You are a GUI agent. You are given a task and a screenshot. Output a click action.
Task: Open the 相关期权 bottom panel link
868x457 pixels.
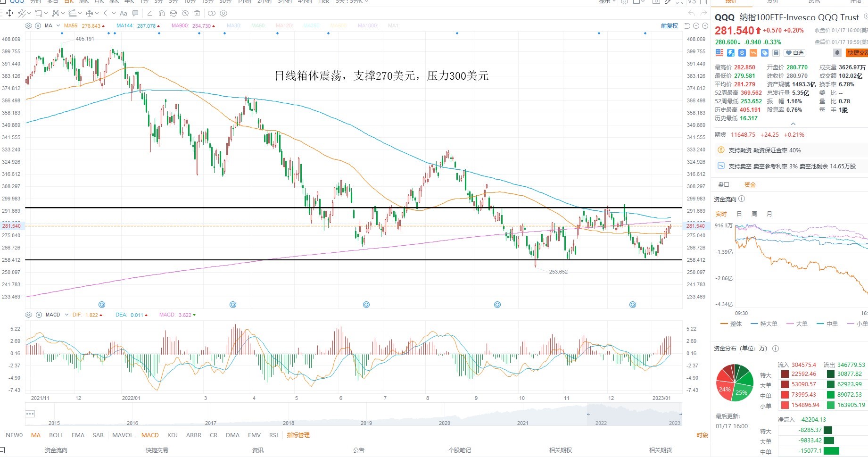[561, 450]
